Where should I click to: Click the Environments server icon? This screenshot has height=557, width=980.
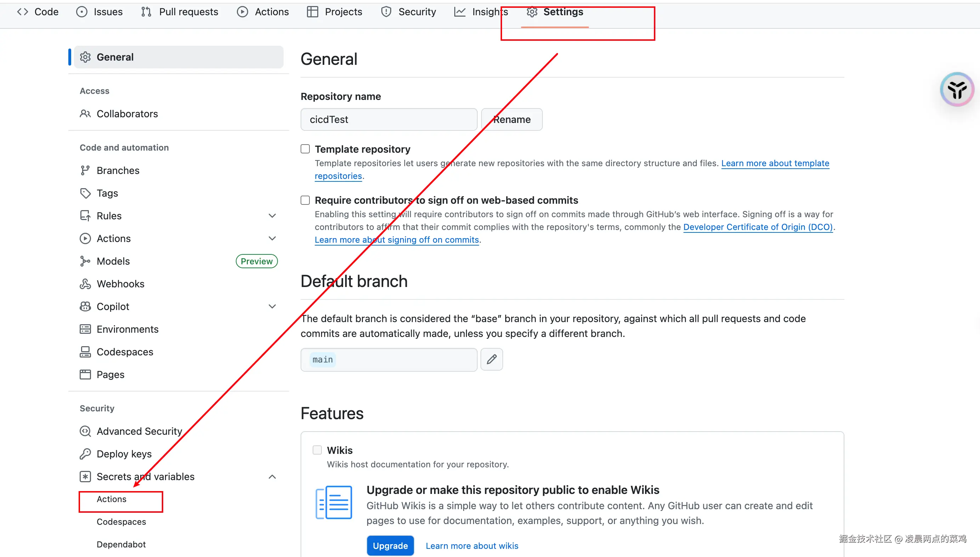85,329
